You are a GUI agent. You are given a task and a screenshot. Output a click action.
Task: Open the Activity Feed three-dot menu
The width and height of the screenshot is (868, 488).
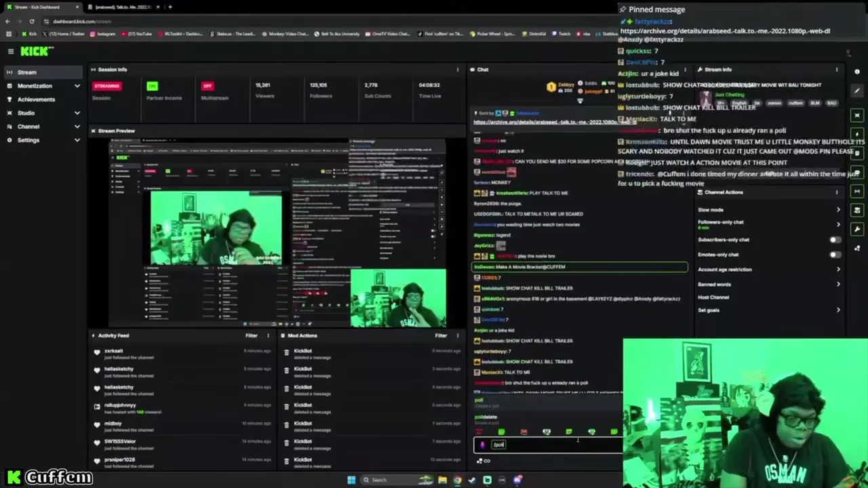(268, 335)
